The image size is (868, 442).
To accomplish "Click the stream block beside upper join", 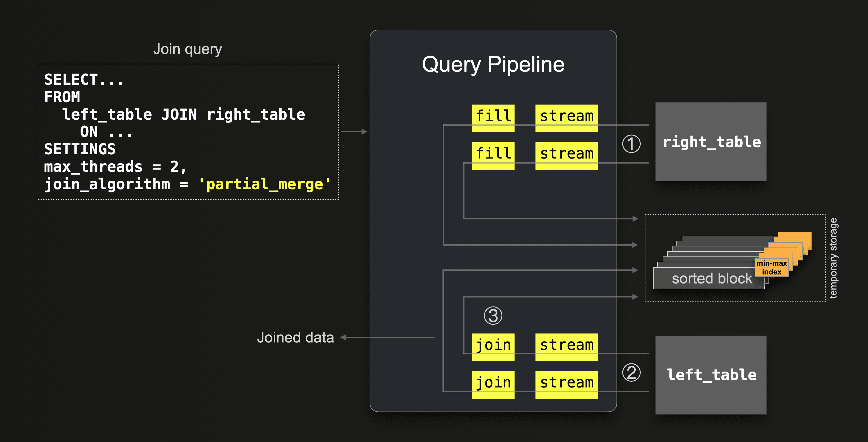I will [566, 347].
